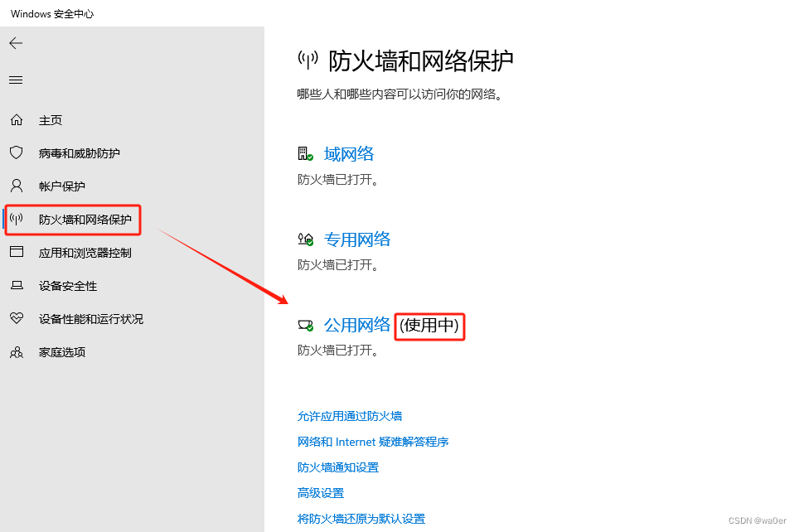
Task: Click the Windows 安全中心 window title
Action: point(52,14)
